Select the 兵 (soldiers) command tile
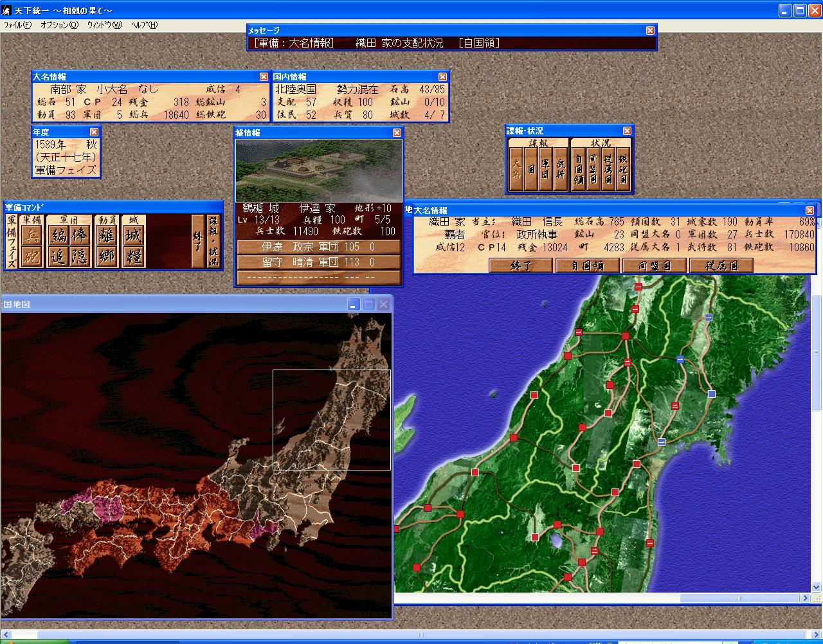The image size is (823, 644). [31, 235]
